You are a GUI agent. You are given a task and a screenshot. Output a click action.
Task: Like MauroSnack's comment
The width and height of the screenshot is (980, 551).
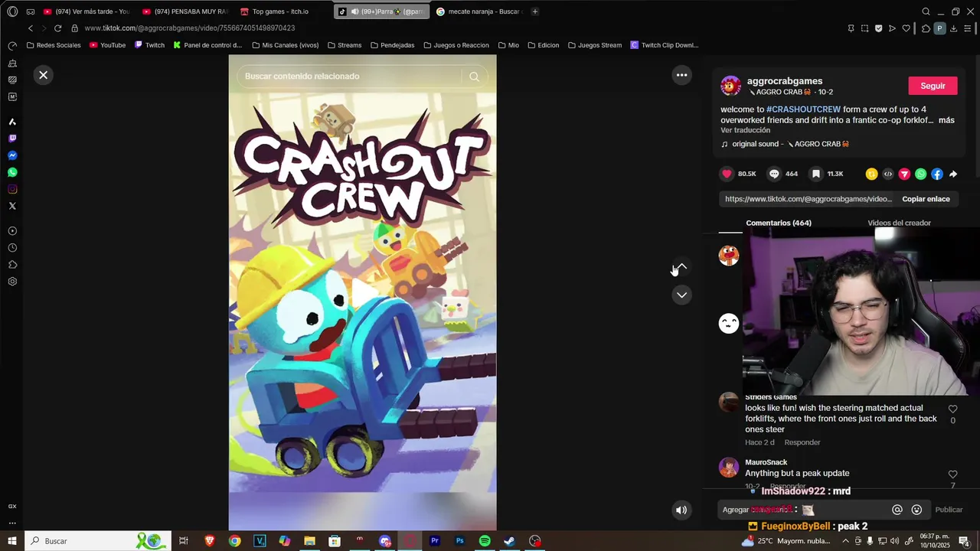tap(952, 474)
